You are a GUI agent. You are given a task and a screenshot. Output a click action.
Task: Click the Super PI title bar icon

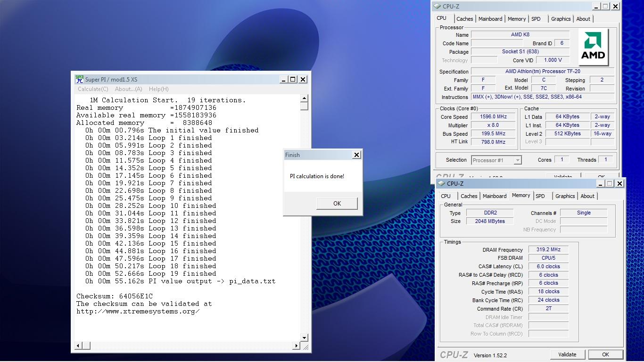pos(80,79)
